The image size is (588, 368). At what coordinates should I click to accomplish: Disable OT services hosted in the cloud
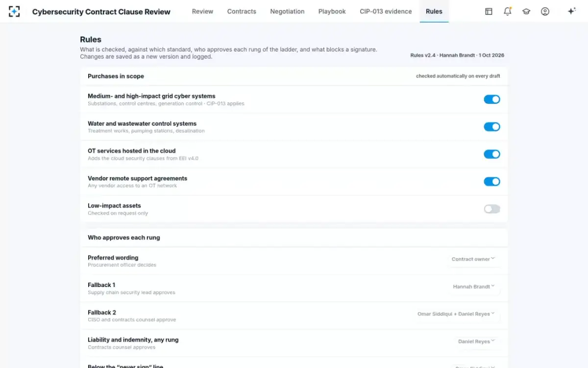click(492, 154)
